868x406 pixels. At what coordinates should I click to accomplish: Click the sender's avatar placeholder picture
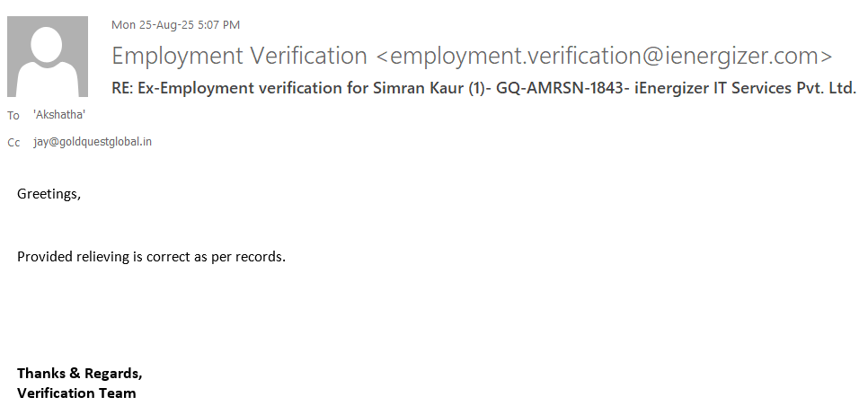(48, 57)
